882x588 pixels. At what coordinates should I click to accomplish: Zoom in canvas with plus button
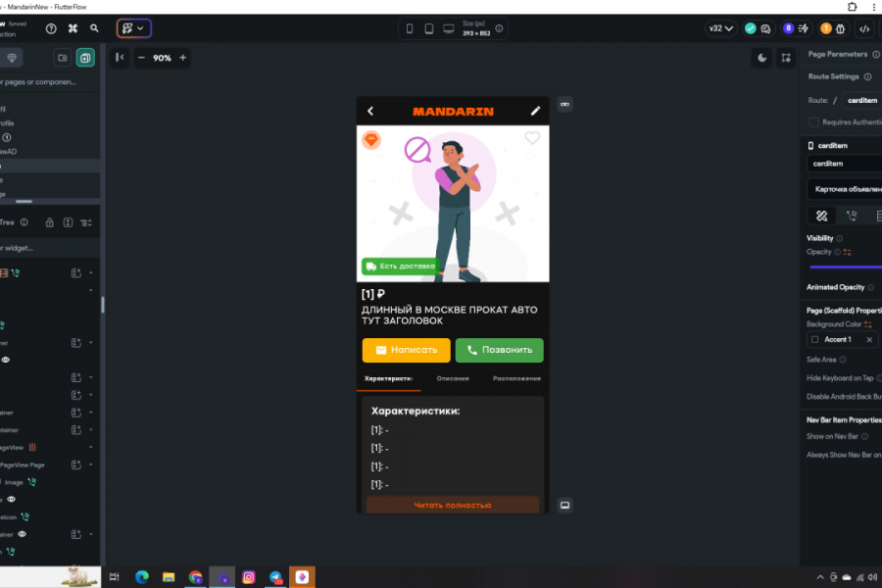tap(183, 58)
